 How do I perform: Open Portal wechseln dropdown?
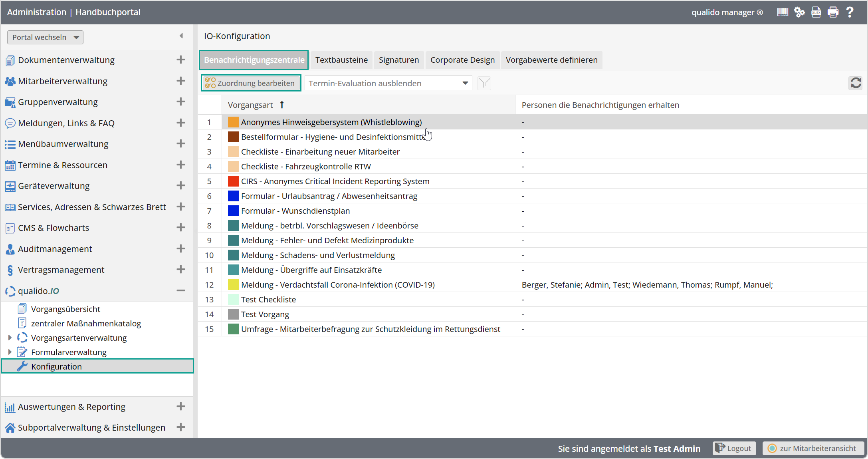(x=45, y=37)
